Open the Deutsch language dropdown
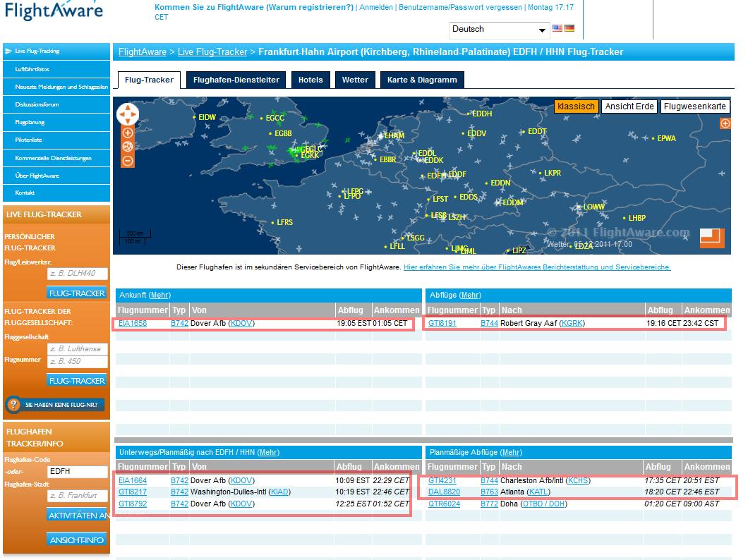748x560 pixels. point(499,30)
